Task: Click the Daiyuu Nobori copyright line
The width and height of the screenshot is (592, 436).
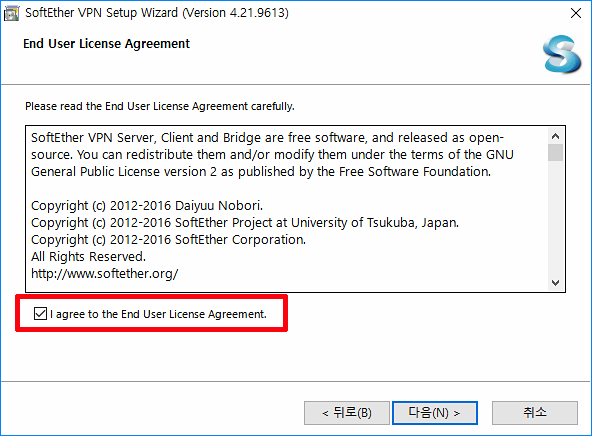Action: coord(147,206)
